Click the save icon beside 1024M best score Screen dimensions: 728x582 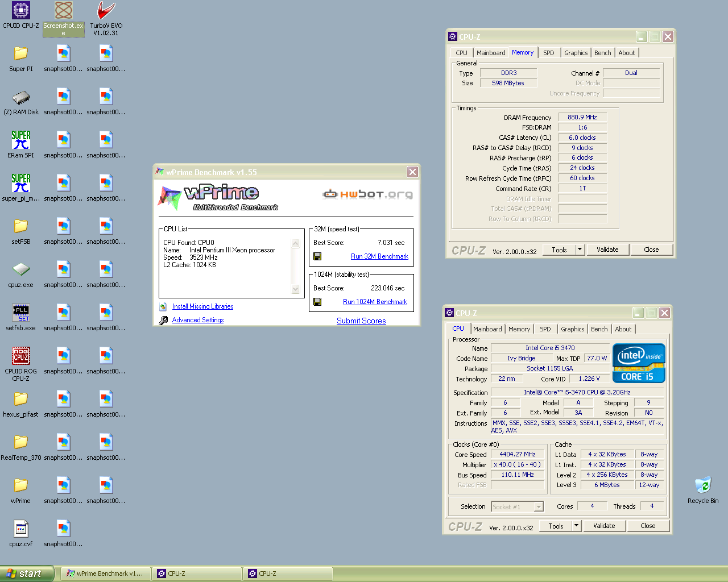point(317,302)
